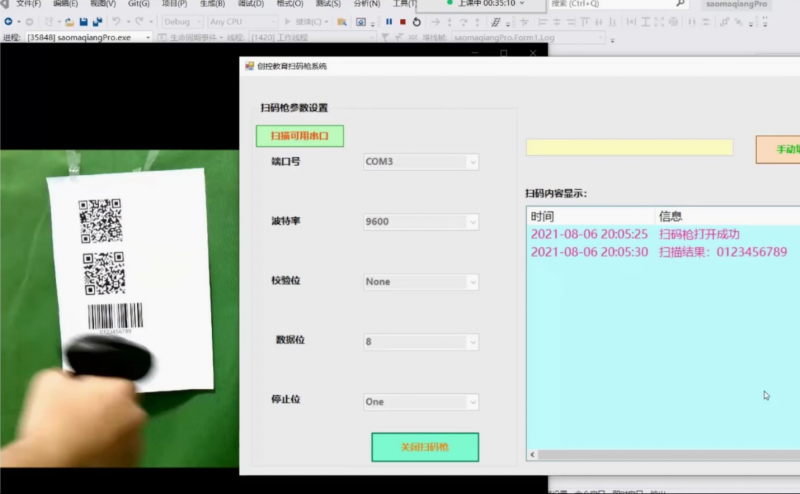Click the Restart debugging icon
This screenshot has width=800, height=494.
pyautogui.click(x=417, y=22)
